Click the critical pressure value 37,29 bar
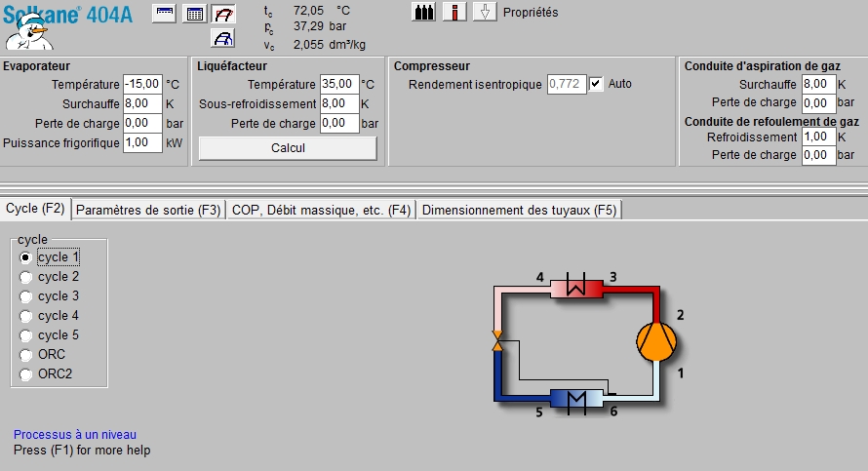 pyautogui.click(x=320, y=26)
